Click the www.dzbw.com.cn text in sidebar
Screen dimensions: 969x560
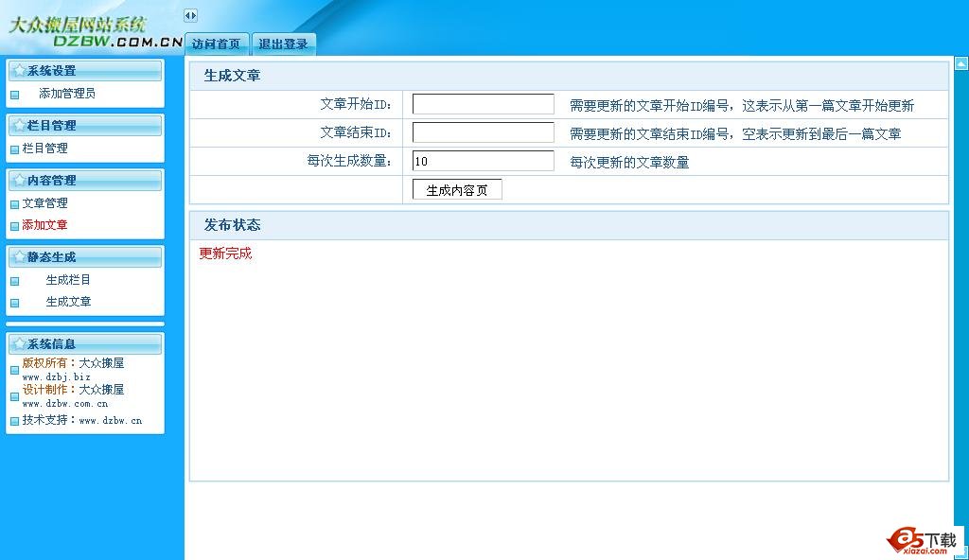pyautogui.click(x=65, y=404)
